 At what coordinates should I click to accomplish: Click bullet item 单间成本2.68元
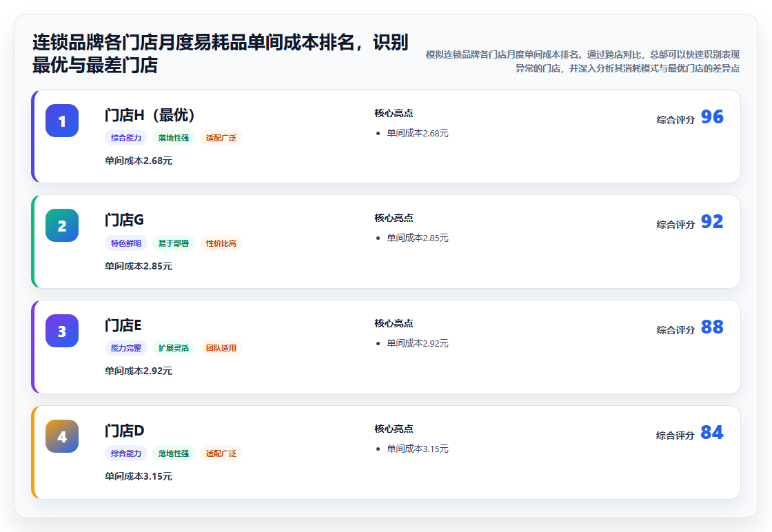pos(418,134)
